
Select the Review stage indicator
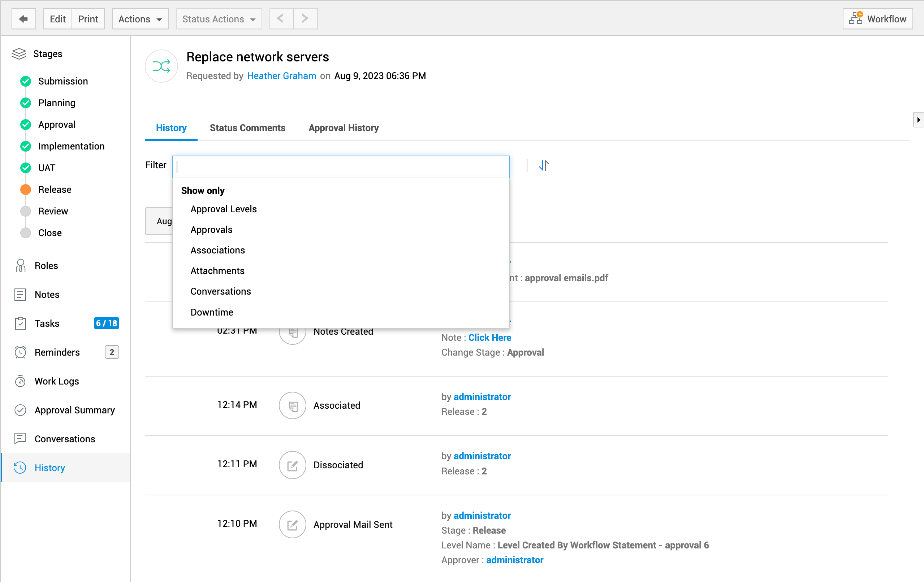(x=26, y=211)
